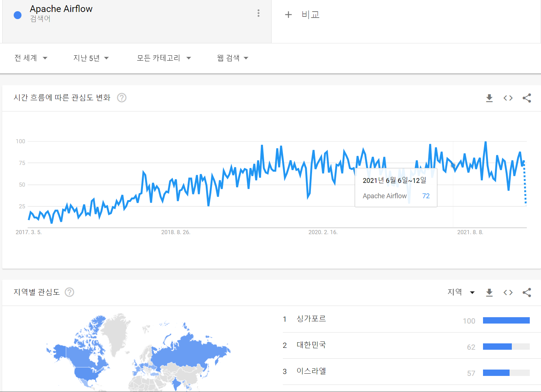Open the 웹 검색 search type dropdown
The height and width of the screenshot is (392, 541).
click(x=233, y=58)
